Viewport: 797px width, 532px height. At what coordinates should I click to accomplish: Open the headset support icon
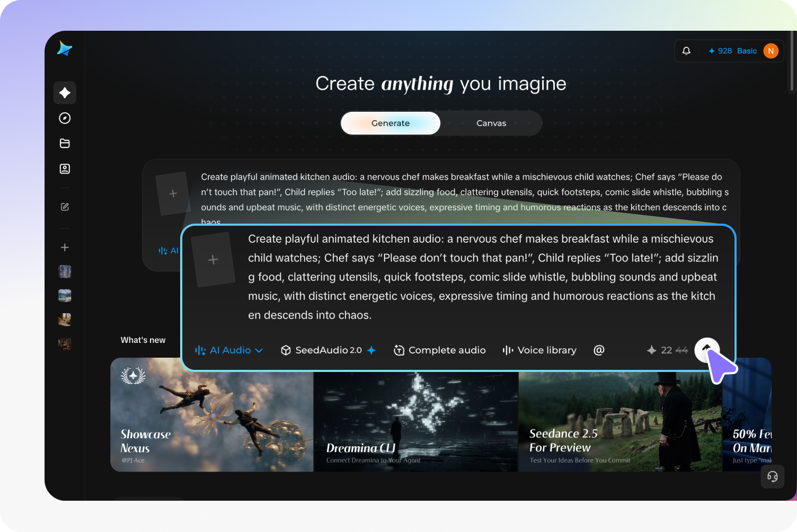pos(773,476)
